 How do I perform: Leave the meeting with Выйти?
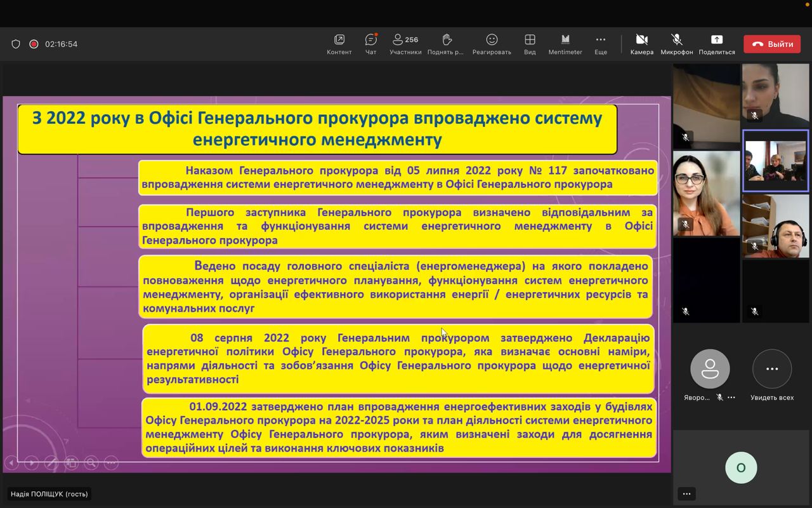pyautogui.click(x=772, y=44)
